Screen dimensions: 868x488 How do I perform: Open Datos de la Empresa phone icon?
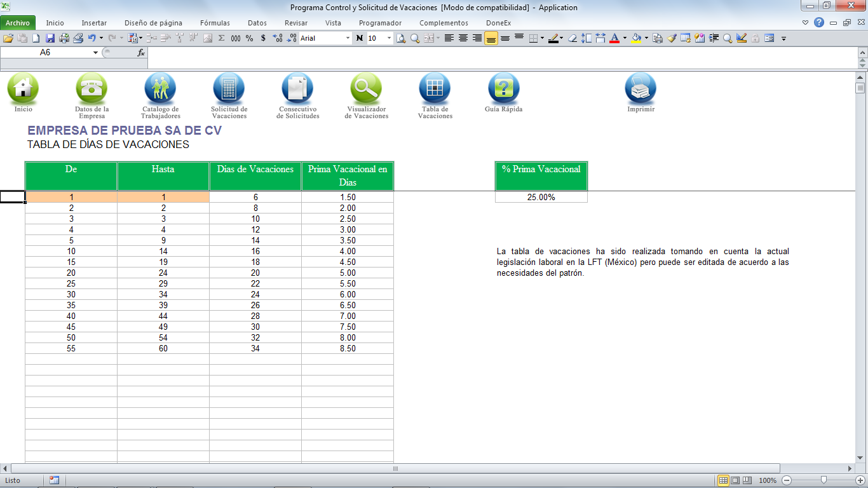(x=92, y=89)
